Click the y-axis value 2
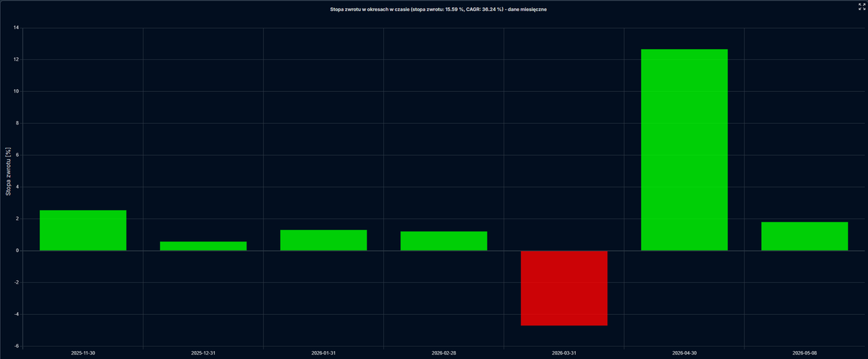 [x=18, y=219]
